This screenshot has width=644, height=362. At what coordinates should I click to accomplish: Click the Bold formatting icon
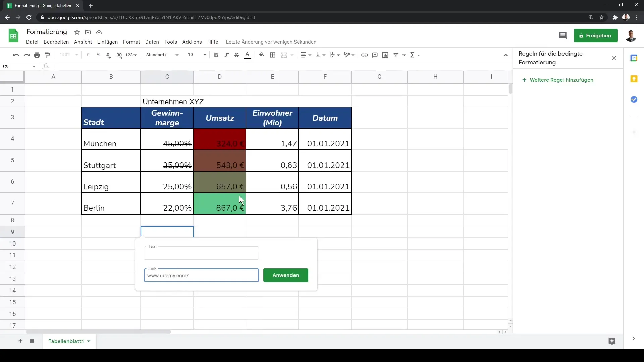216,55
